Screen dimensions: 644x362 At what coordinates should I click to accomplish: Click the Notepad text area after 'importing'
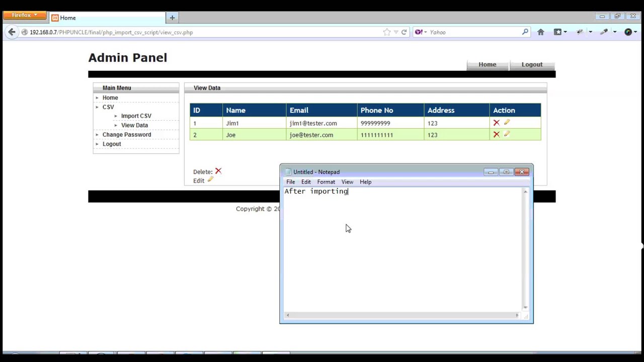tap(349, 192)
